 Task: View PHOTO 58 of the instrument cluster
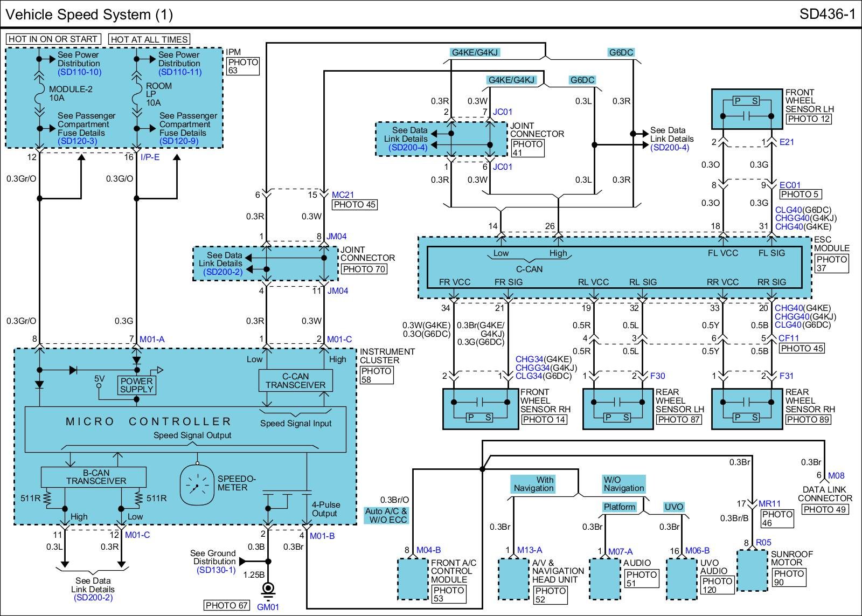tap(376, 375)
